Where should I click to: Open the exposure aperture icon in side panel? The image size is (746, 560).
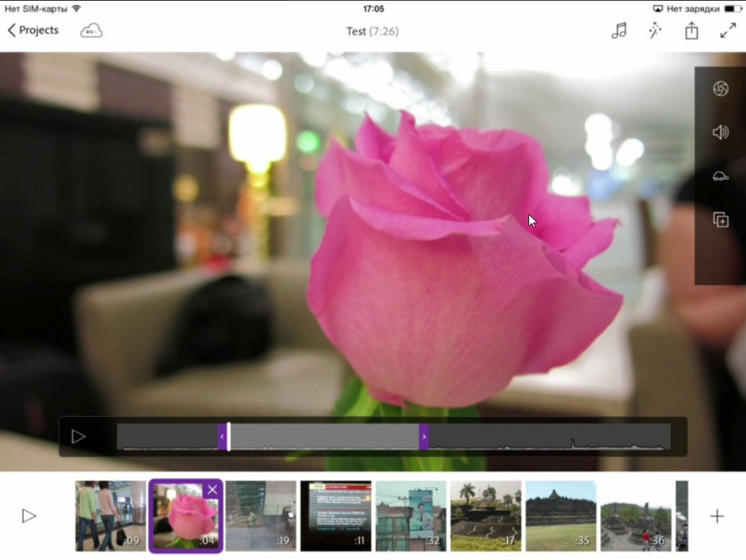click(x=720, y=88)
